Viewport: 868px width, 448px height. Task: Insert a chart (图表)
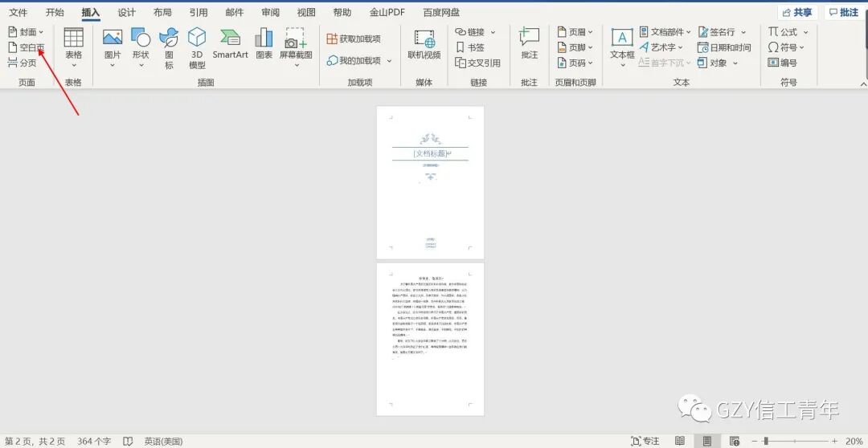pyautogui.click(x=264, y=44)
